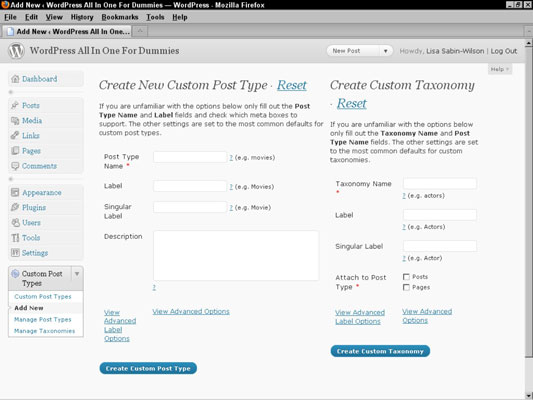Select Add New submenu item
Viewport: 533px width, 400px height.
pyautogui.click(x=29, y=308)
